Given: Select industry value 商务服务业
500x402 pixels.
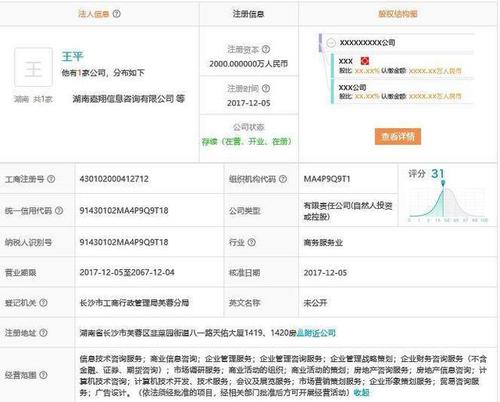Looking at the screenshot, I should pyautogui.click(x=323, y=242).
